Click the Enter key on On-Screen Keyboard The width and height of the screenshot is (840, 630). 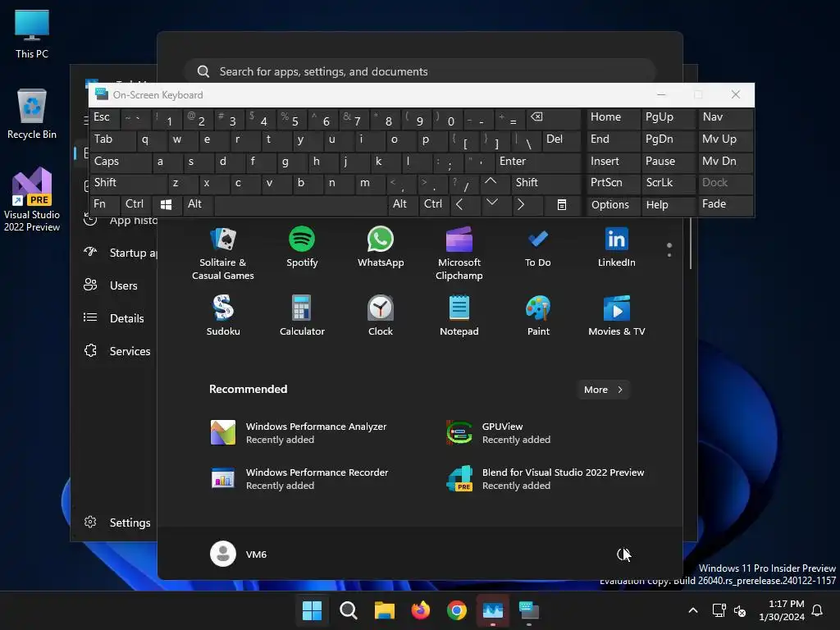point(538,162)
